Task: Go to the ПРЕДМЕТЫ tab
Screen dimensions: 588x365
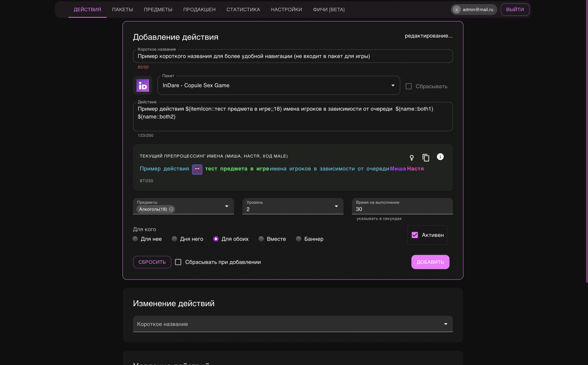Action: 158,9
